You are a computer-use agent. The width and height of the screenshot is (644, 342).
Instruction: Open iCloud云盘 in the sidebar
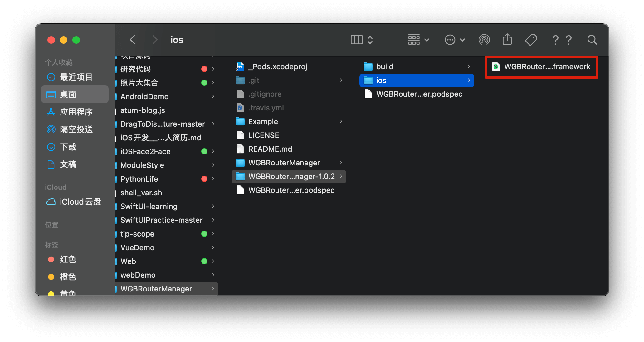point(80,202)
